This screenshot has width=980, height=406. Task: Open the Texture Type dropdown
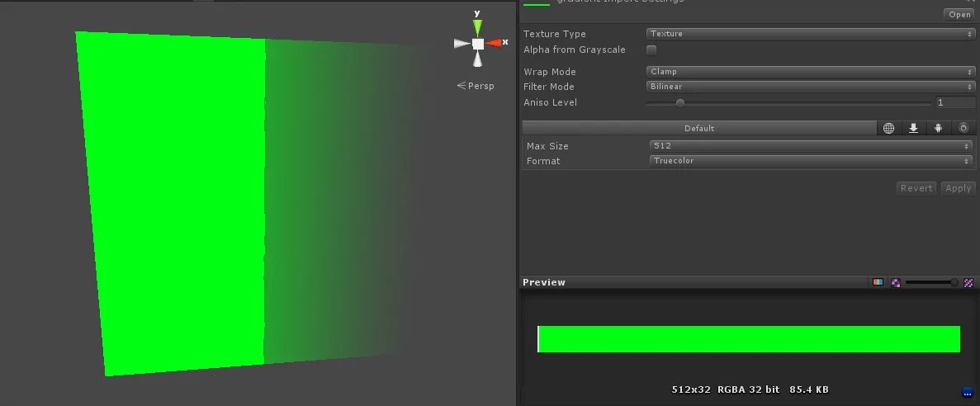tap(811, 34)
